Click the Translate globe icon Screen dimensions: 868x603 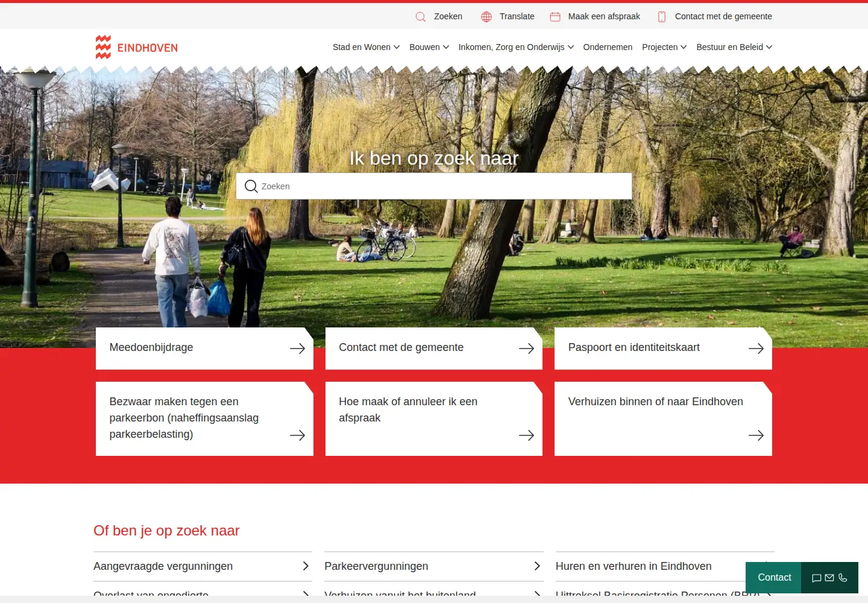[x=486, y=17]
